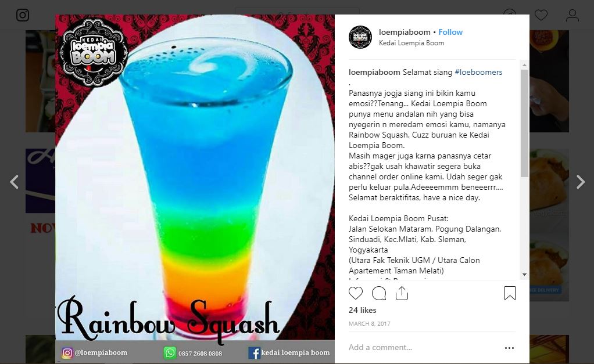Click the Kedai Loempia Boom location link
Screen dimensions: 594x364
click(x=411, y=43)
